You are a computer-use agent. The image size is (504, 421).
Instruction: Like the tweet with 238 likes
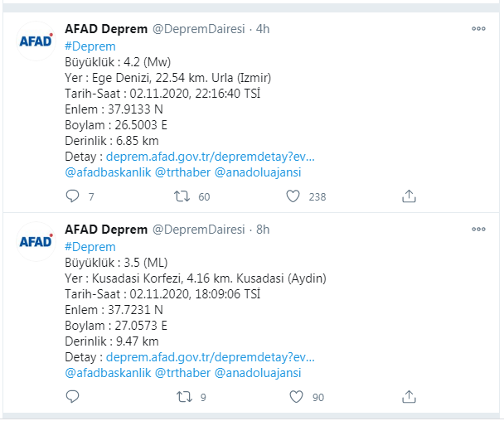pos(293,196)
